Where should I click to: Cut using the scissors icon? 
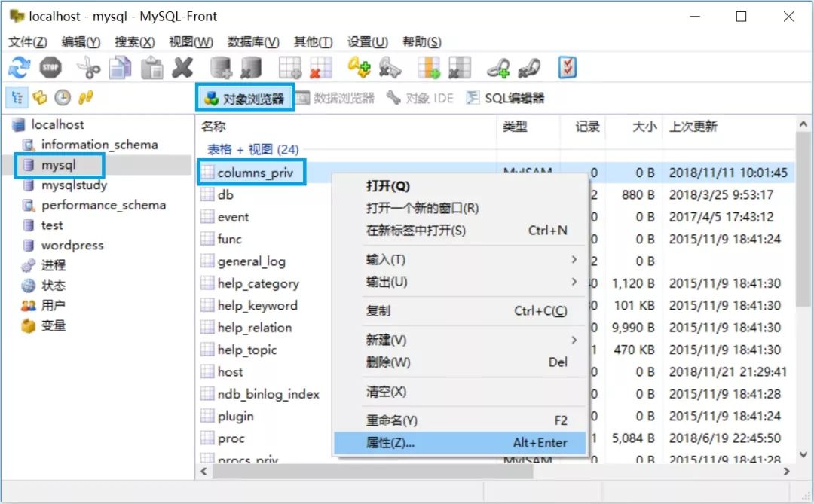(88, 68)
